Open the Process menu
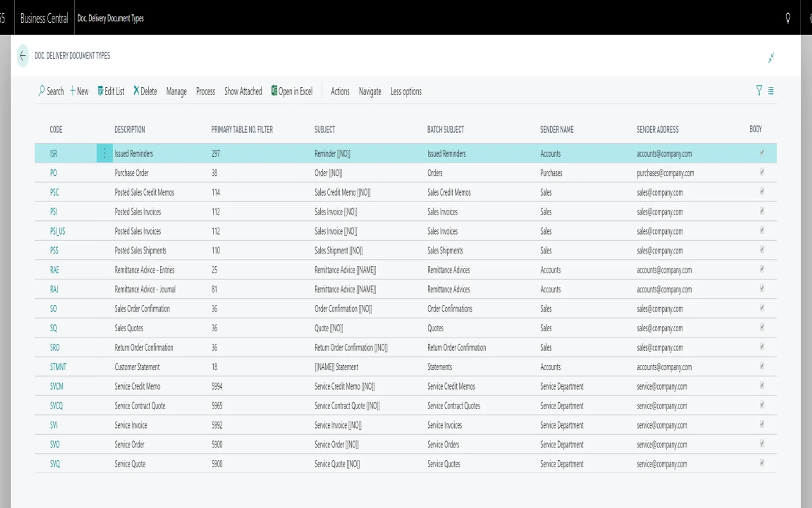Viewport: 812px width, 508px height. click(206, 91)
